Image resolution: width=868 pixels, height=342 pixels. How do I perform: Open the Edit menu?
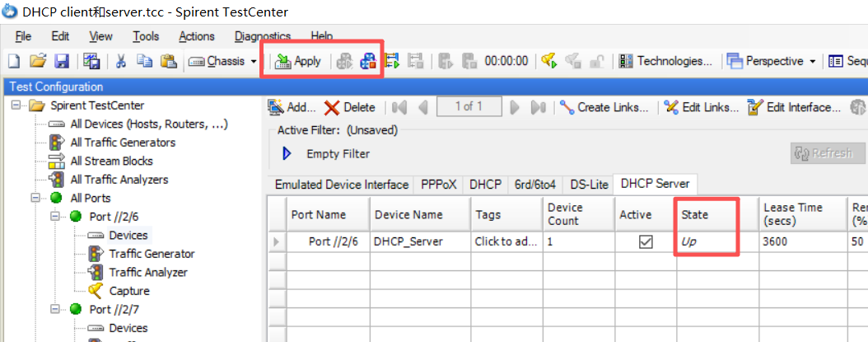(60, 36)
